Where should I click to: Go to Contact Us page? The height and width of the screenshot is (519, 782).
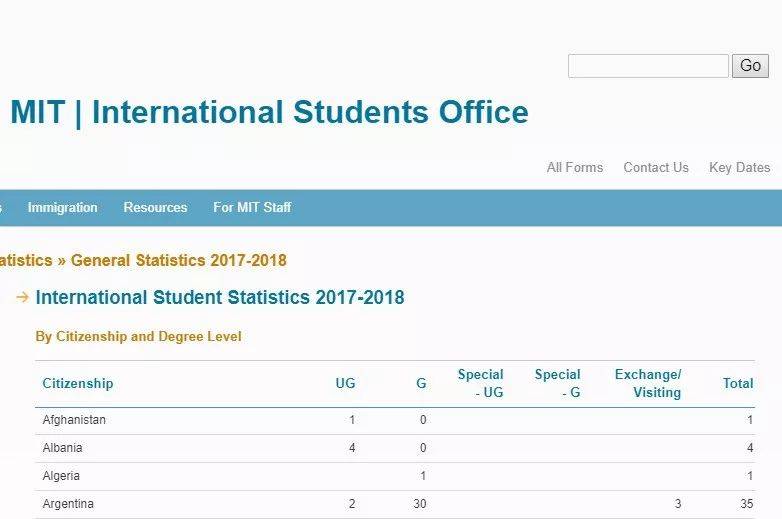656,167
